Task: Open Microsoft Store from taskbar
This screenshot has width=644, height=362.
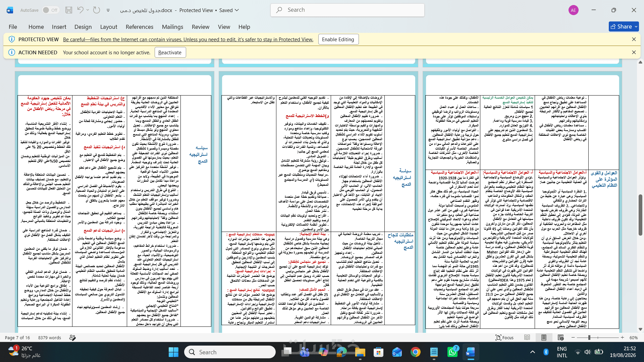Action: pyautogui.click(x=378, y=352)
